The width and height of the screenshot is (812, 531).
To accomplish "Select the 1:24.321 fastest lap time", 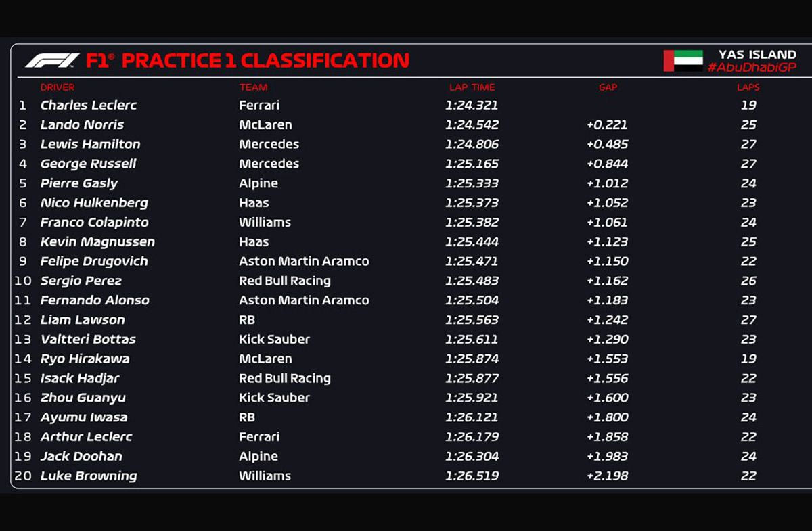I will tap(472, 105).
